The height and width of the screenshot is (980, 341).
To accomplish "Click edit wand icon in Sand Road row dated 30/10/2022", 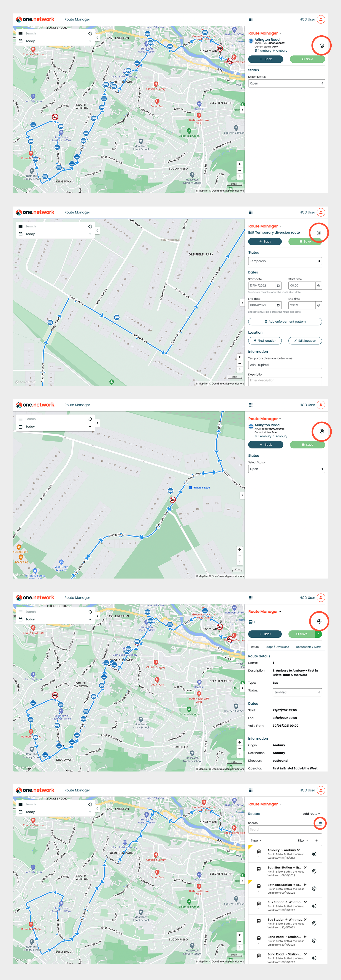I will click(x=305, y=937).
